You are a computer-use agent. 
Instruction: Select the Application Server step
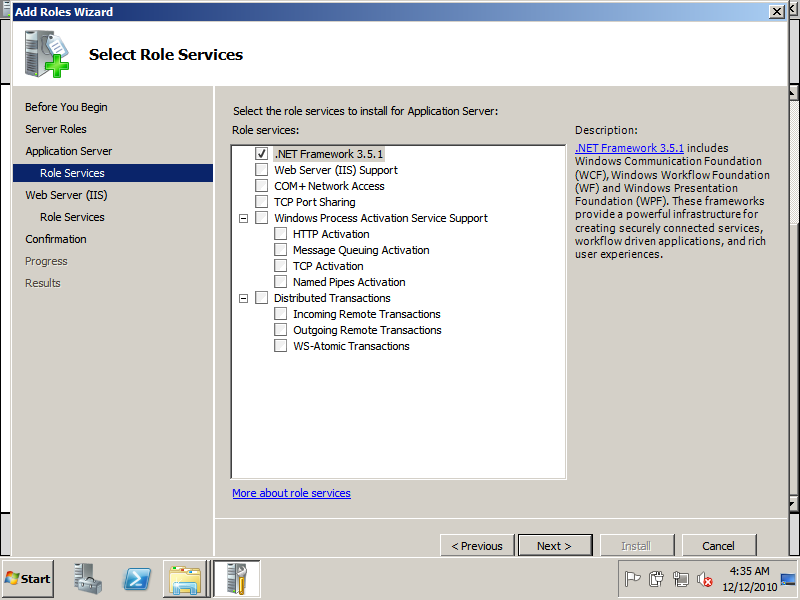[x=68, y=151]
